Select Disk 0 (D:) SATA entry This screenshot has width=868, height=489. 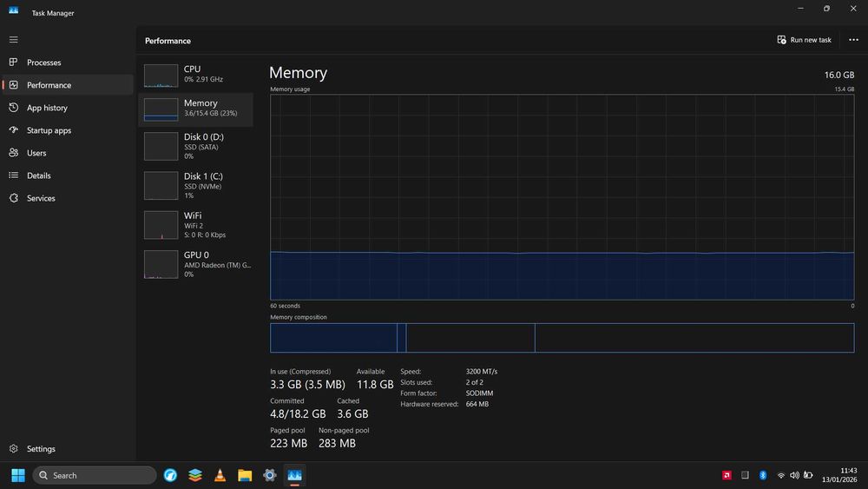pyautogui.click(x=196, y=146)
